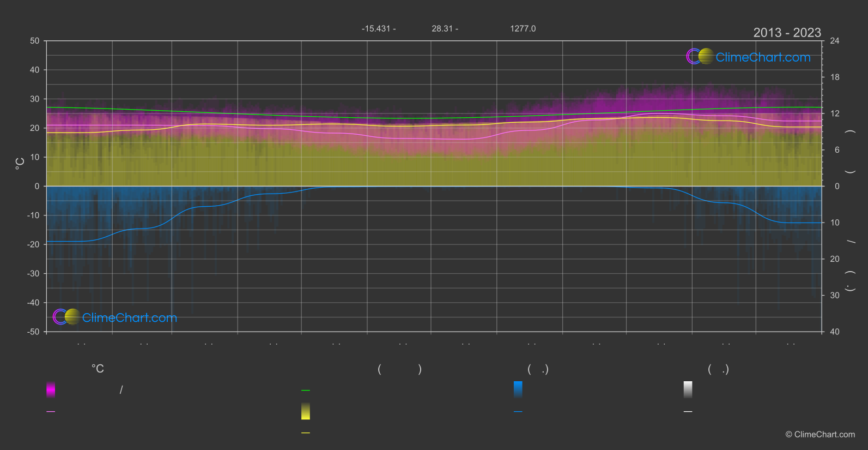Click the yellow gradient legend swatch
This screenshot has width=868, height=450.
point(306,411)
